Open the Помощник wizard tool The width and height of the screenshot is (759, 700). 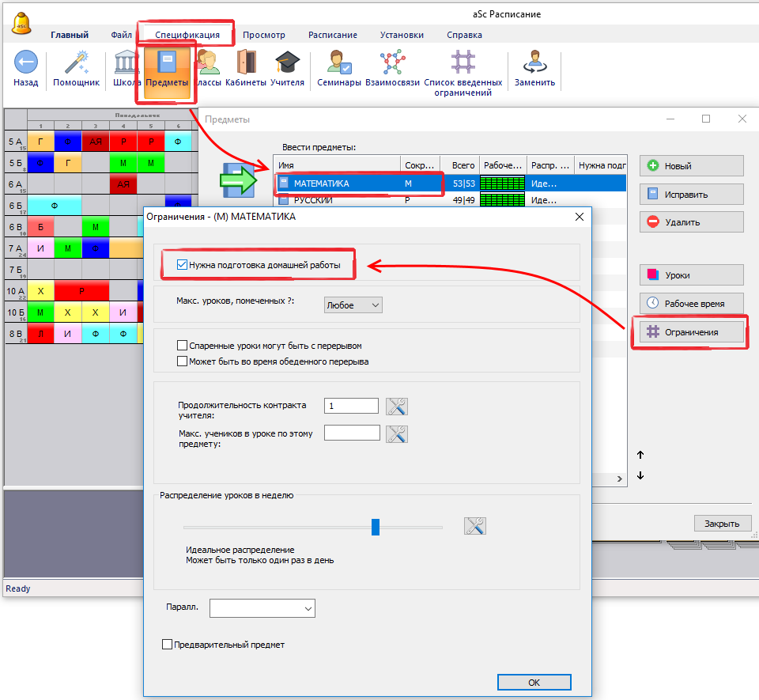(76, 62)
